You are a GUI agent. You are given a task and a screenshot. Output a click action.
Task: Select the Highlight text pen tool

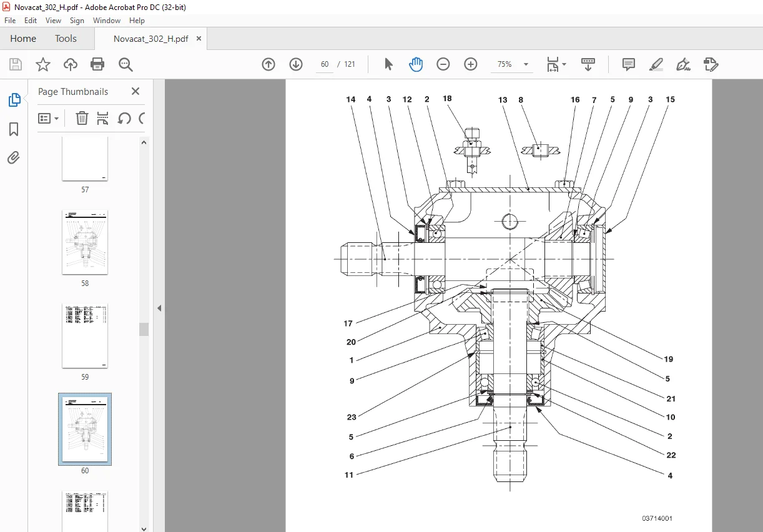(x=656, y=64)
